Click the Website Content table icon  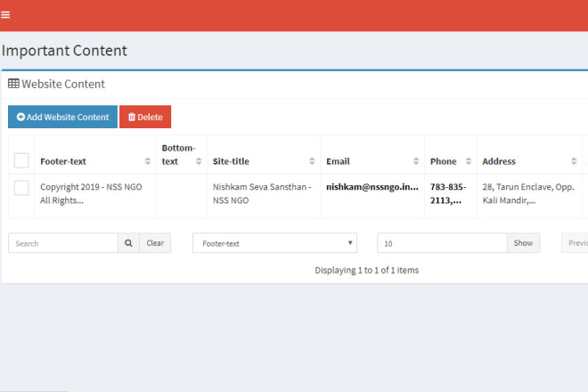tap(13, 83)
